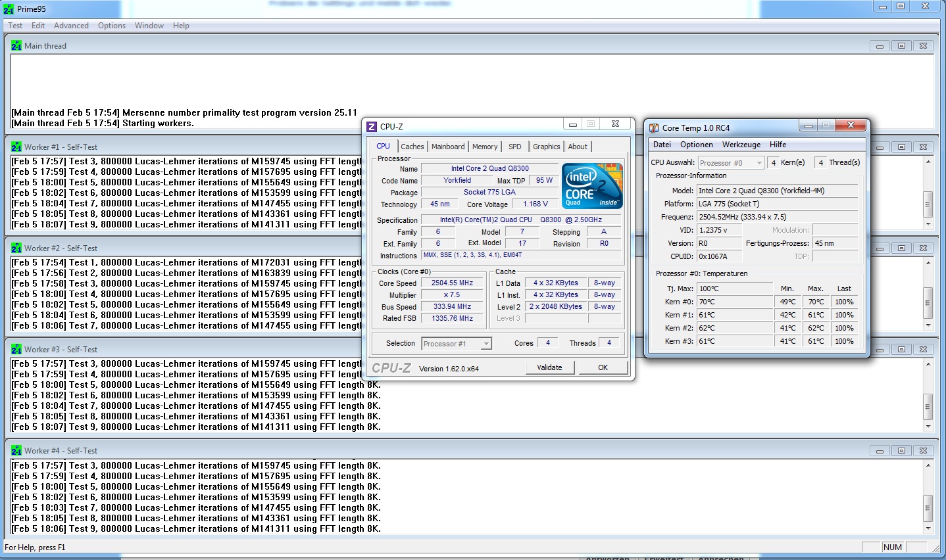The height and width of the screenshot is (560, 946).
Task: Click the Core Voltage value 1.168 V
Action: pos(535,204)
